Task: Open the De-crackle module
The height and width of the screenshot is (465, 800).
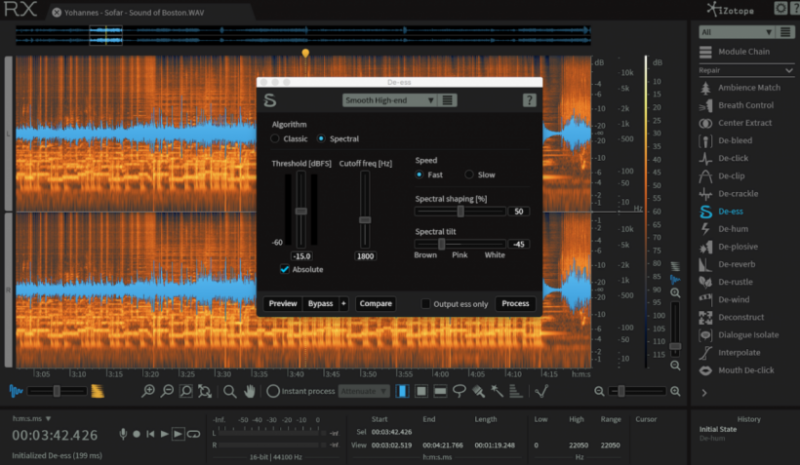Action: pos(740,193)
